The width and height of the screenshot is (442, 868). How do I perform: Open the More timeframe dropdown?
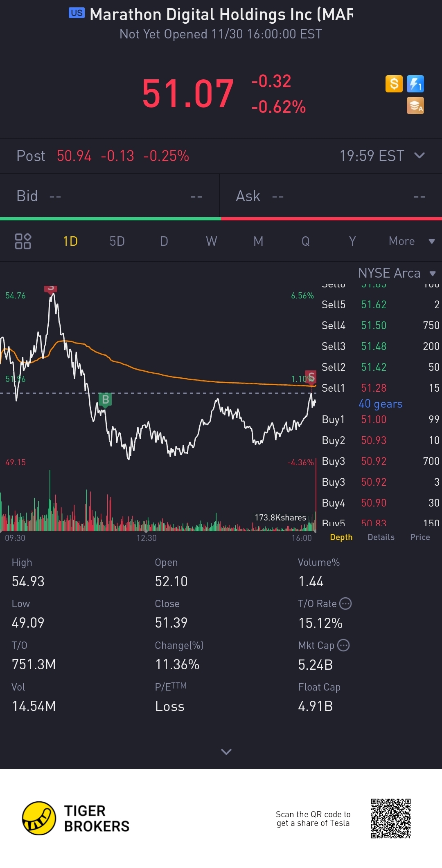click(x=412, y=241)
